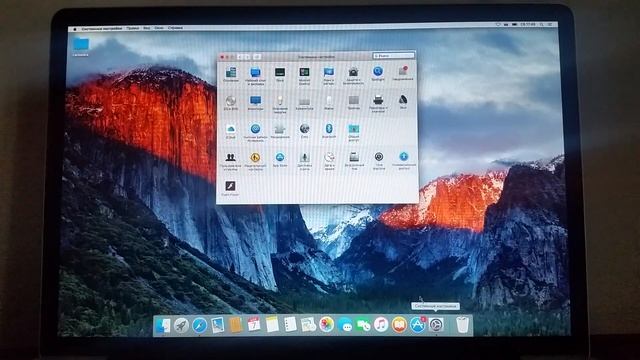640x360 pixels.
Task: Open the Time Machine preferences
Action: pyautogui.click(x=379, y=157)
